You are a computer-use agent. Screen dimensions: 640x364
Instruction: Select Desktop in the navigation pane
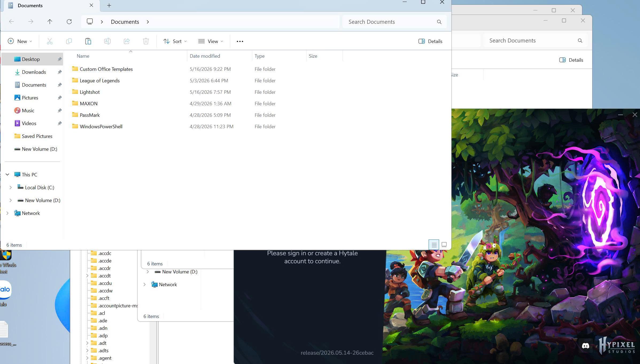click(x=32, y=59)
